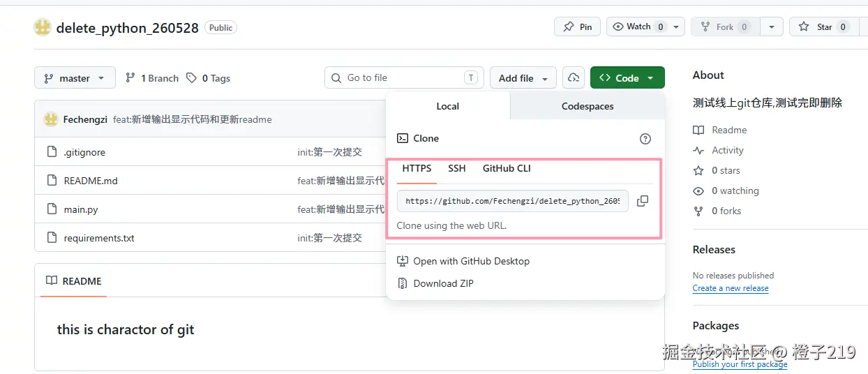The height and width of the screenshot is (374, 868).
Task: Click Publish your first package
Action: click(740, 364)
